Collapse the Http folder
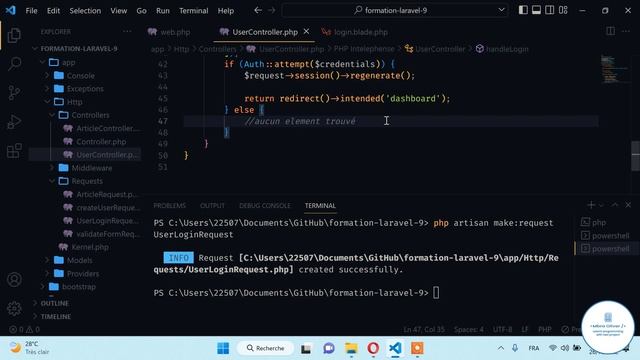This screenshot has height=360, width=640. pyautogui.click(x=74, y=102)
